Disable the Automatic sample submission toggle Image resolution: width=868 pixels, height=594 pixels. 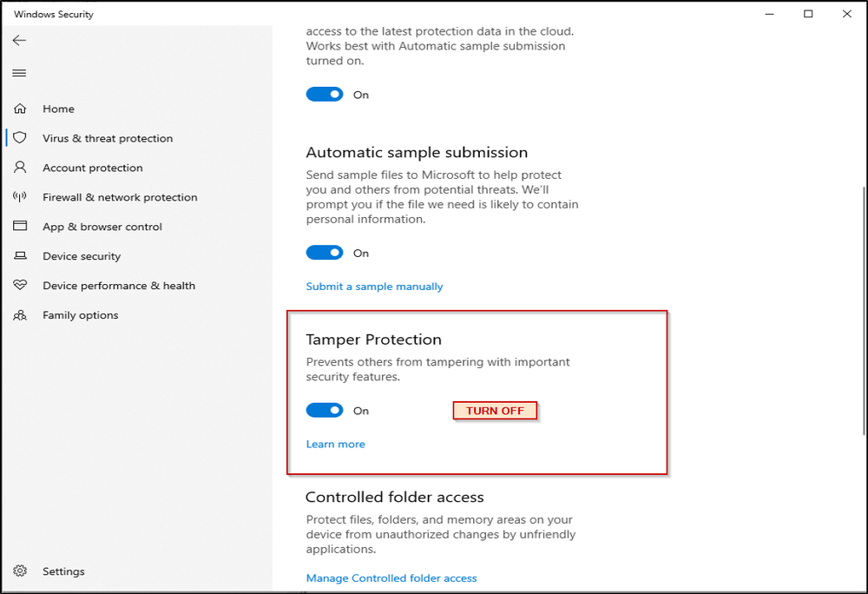[325, 253]
